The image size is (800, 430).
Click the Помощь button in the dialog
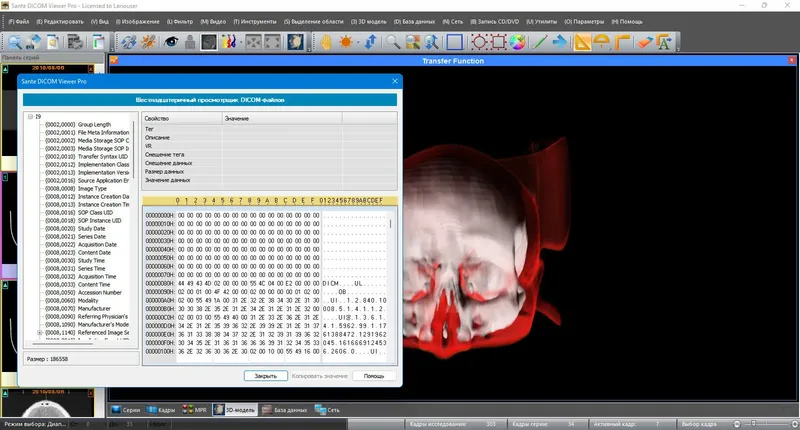click(x=374, y=376)
